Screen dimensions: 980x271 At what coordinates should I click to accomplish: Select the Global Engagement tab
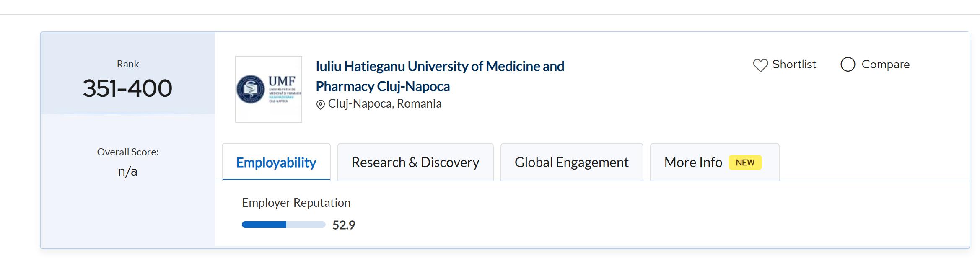click(571, 163)
